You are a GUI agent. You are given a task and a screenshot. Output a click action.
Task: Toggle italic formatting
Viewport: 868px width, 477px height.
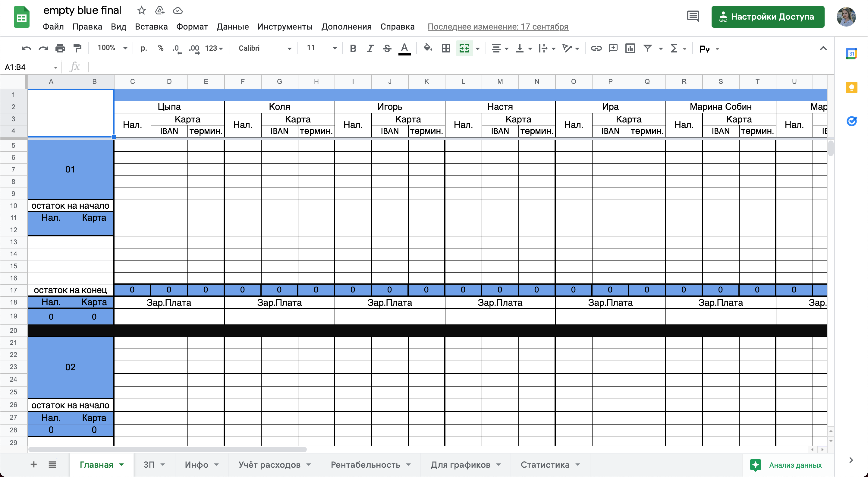(x=370, y=49)
